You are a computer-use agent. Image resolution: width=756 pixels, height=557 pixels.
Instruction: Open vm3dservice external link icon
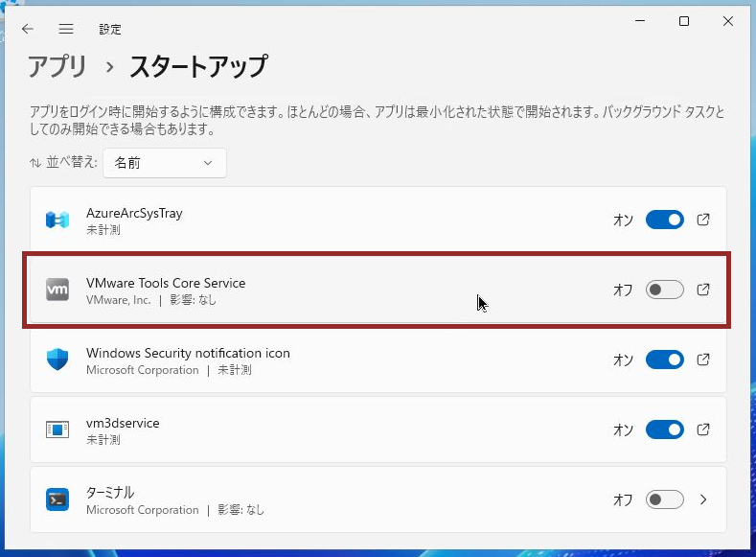tap(703, 429)
